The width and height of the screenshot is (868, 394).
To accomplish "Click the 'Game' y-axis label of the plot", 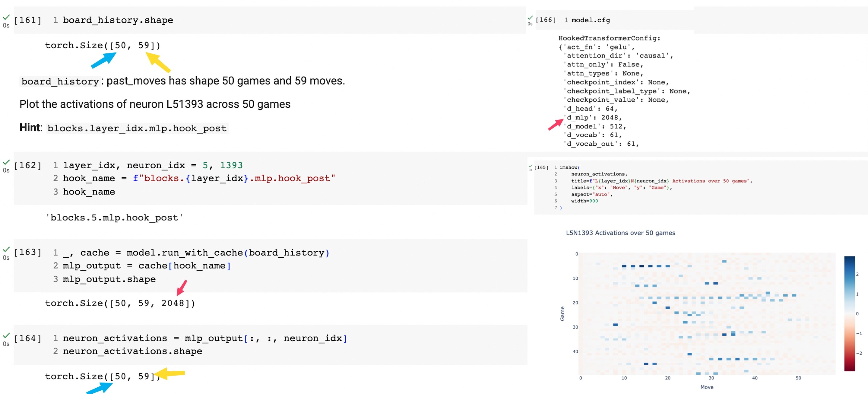I will (562, 313).
